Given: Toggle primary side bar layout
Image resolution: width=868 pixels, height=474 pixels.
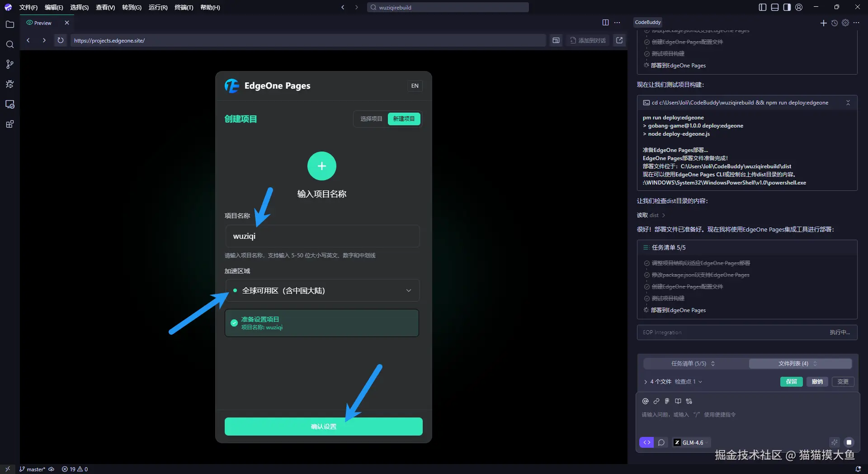Looking at the screenshot, I should [763, 7].
